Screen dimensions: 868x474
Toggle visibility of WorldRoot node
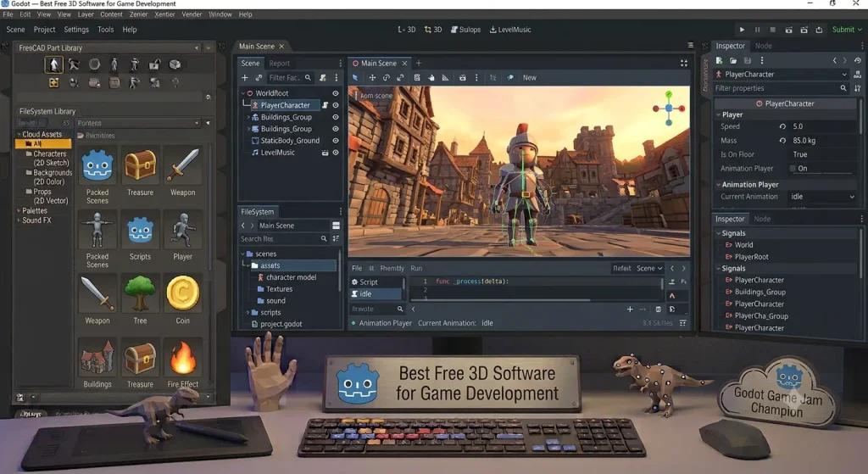point(336,93)
